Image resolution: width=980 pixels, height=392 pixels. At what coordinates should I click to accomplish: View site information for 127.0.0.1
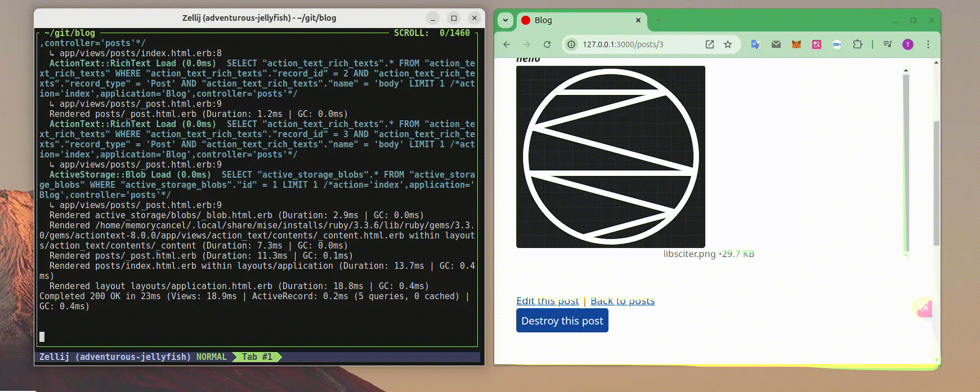[x=571, y=44]
